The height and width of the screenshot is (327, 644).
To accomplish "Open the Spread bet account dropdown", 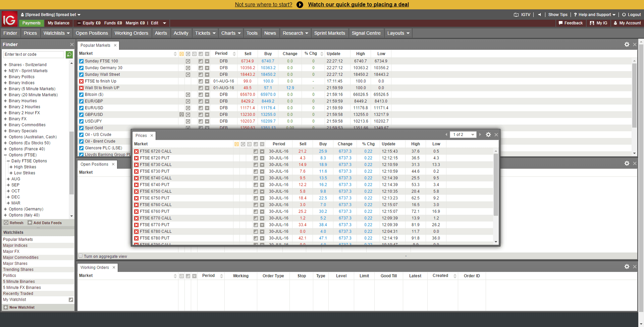I will (51, 15).
